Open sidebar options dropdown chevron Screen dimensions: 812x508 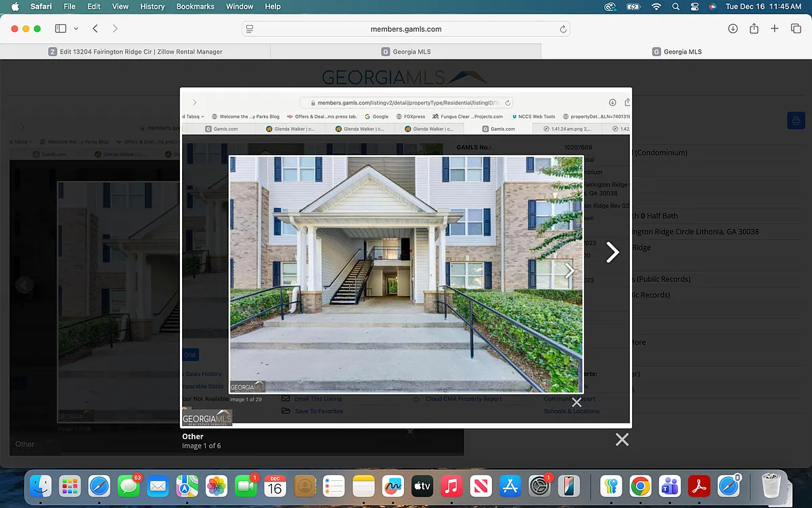tap(76, 29)
